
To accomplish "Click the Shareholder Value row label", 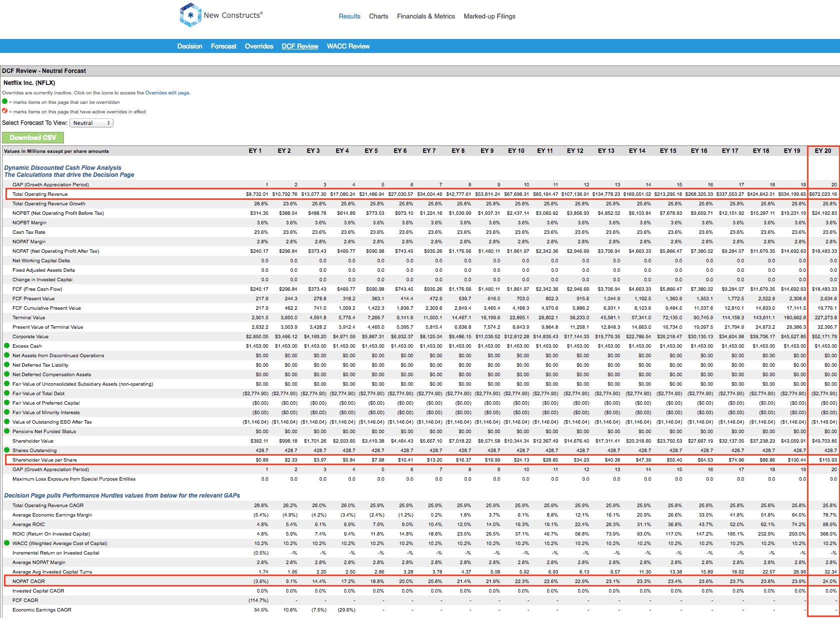I will click(33, 441).
